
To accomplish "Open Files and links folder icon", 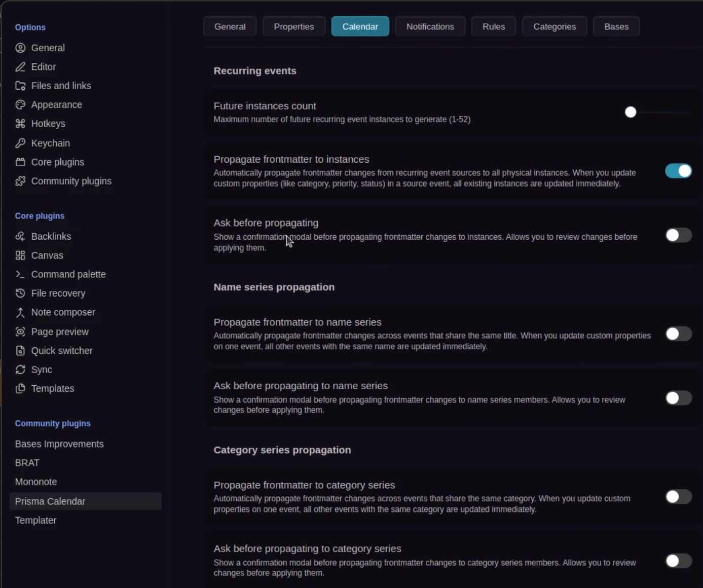I will pyautogui.click(x=20, y=86).
